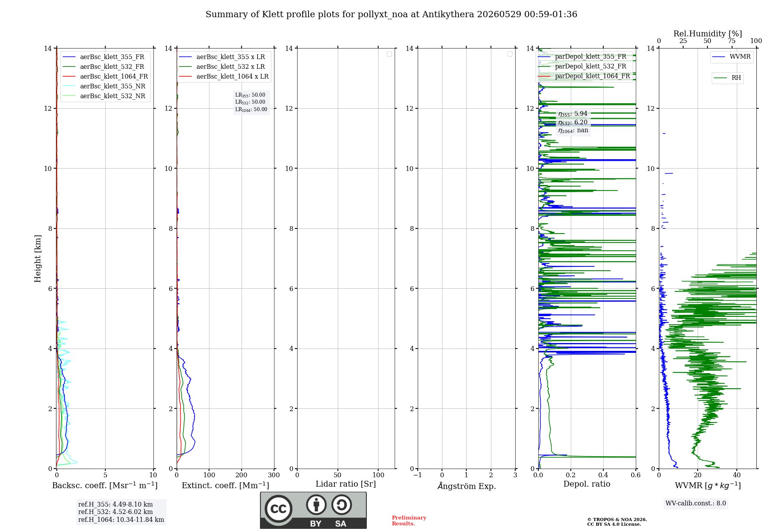Click tick label 40 on WVMR axis
Image resolution: width=783 pixels, height=532 pixels.
click(737, 475)
